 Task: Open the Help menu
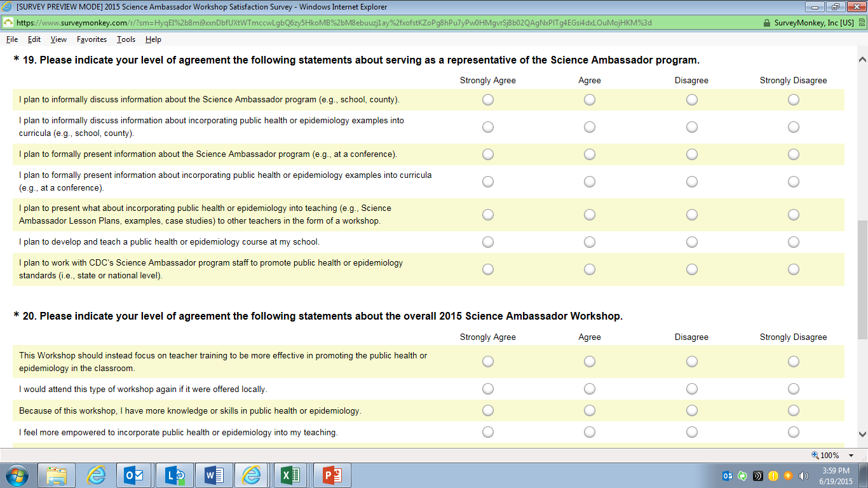[153, 39]
